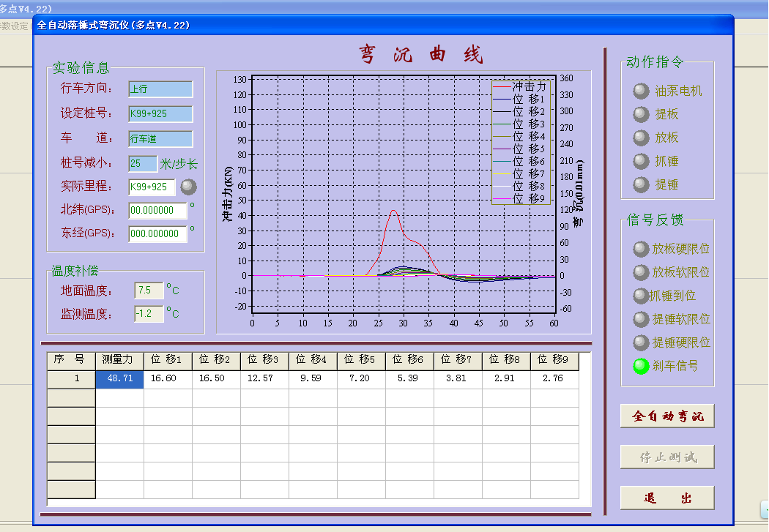Select the 位移4 cell 9.59
769x532 pixels.
[x=313, y=379]
